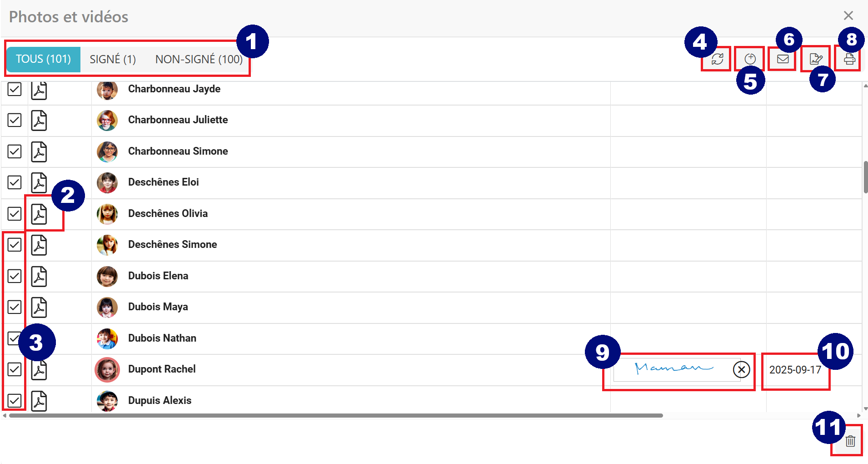The image size is (868, 464).
Task: Click the envelope email icon
Action: pyautogui.click(x=783, y=59)
